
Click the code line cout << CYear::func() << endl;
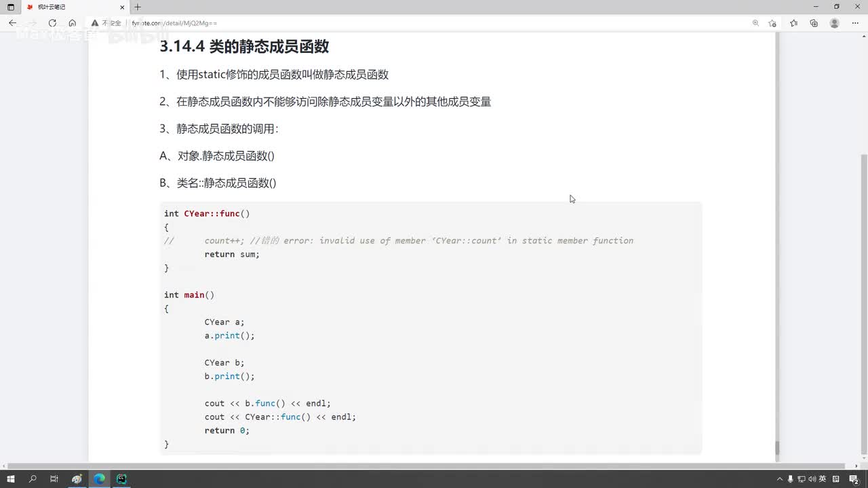coord(280,417)
